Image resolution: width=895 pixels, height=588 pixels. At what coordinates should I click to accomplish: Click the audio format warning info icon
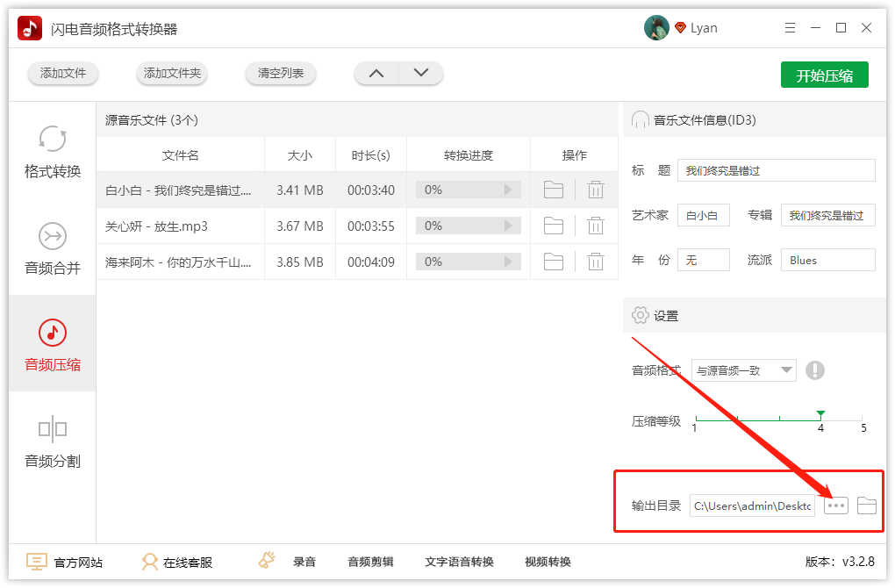point(815,370)
